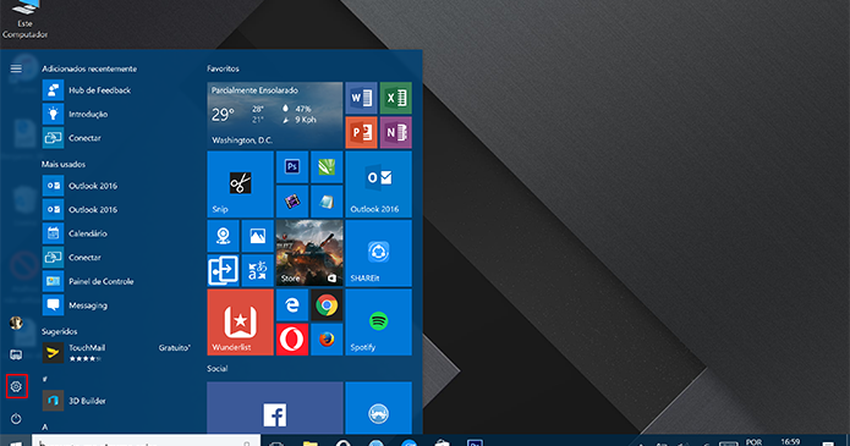Screen dimensions: 850x446
Task: Open the Firefox tile
Action: tap(326, 339)
